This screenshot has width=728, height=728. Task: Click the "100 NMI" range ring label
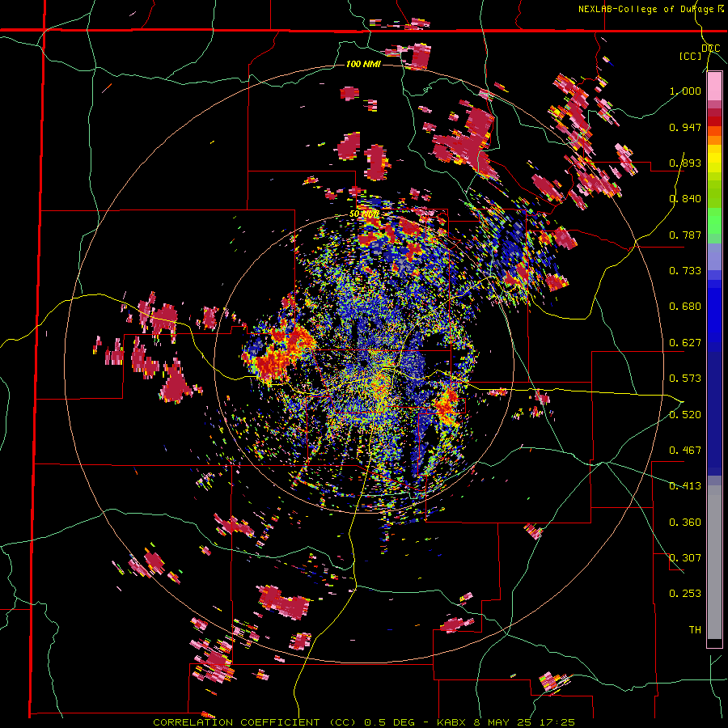pyautogui.click(x=363, y=64)
